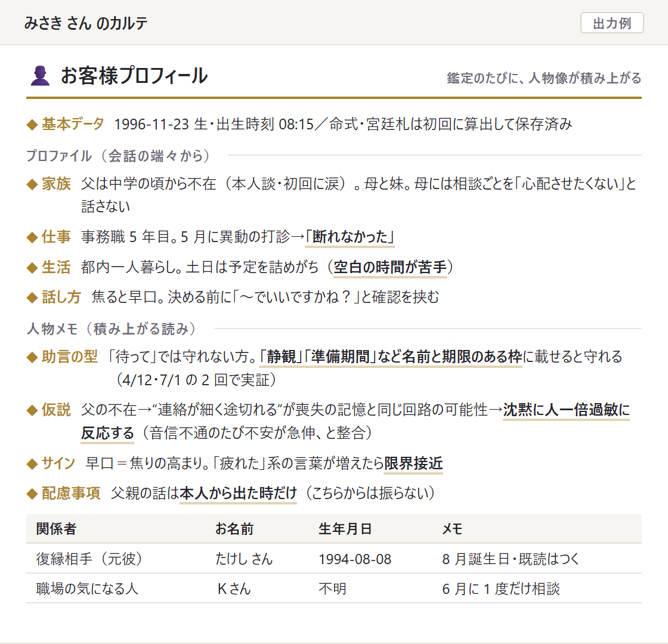Image resolution: width=668 pixels, height=644 pixels.
Task: Select the 8 月誕生日・既読はつく memo cell
Action: [511, 559]
